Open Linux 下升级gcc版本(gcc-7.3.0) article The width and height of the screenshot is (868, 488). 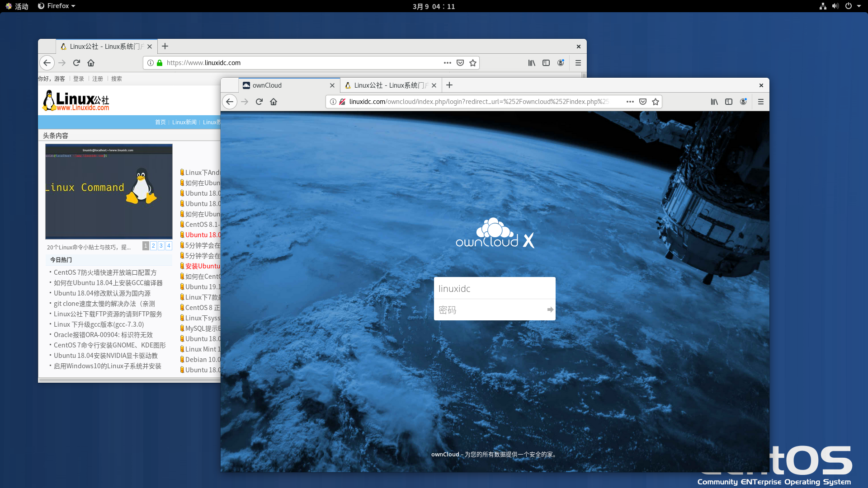[x=99, y=324]
